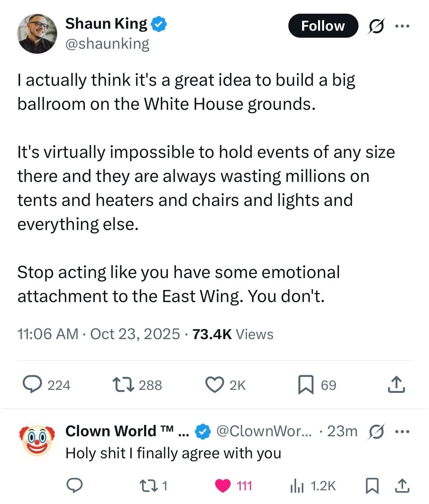Like Shaun King's post

(214, 385)
